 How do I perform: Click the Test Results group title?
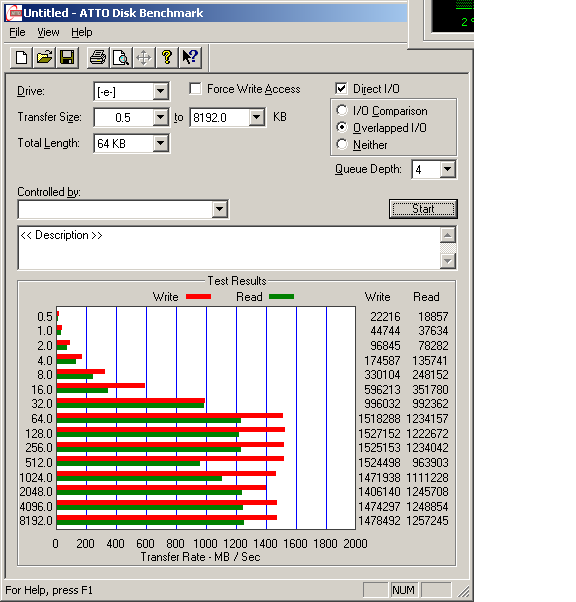tap(237, 281)
